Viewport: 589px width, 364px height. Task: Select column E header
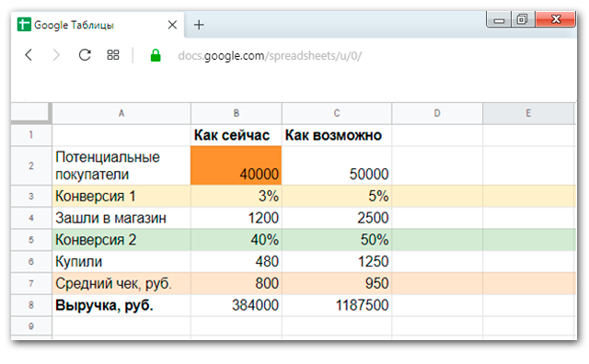(528, 113)
